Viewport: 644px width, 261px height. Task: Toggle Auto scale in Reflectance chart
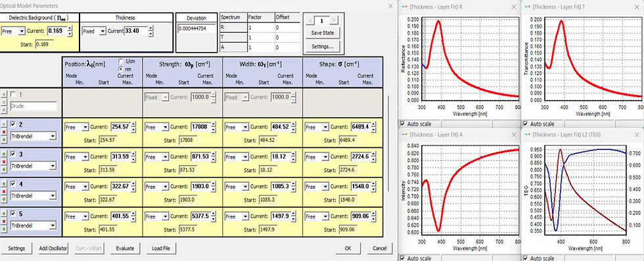click(x=402, y=124)
